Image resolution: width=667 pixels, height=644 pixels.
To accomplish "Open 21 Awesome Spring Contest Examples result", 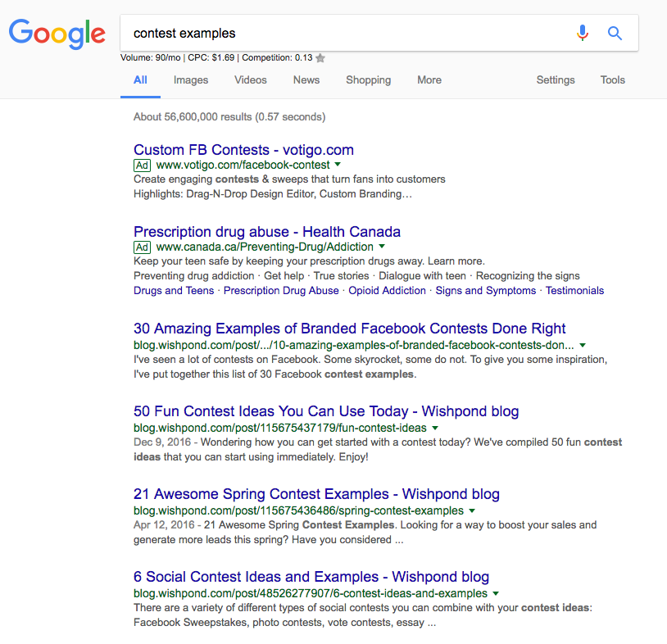I will [x=316, y=494].
